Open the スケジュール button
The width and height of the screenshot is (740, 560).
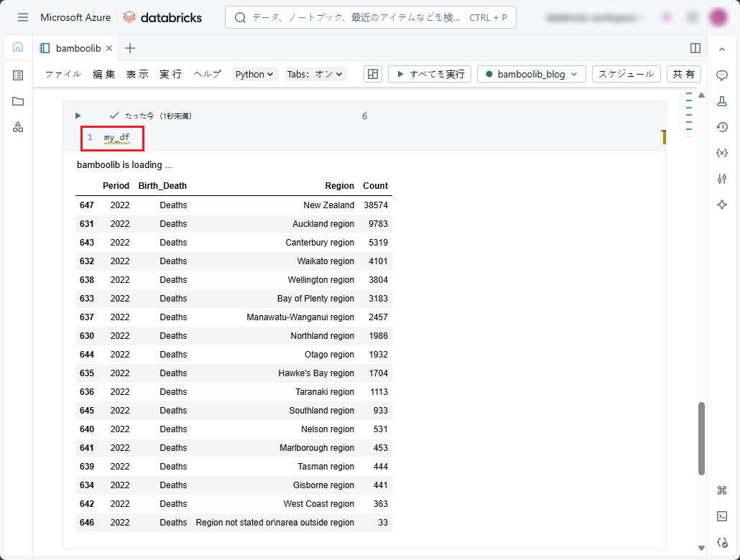(x=626, y=74)
